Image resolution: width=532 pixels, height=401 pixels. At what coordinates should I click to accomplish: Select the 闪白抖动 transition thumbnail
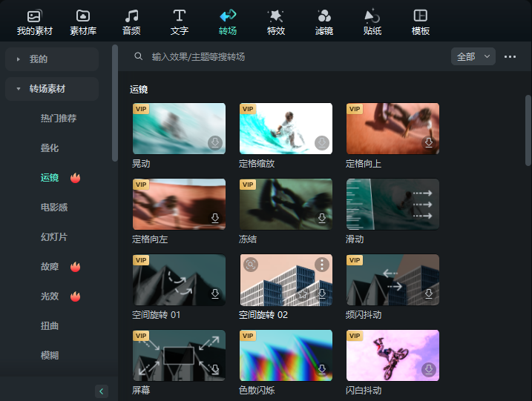point(393,356)
